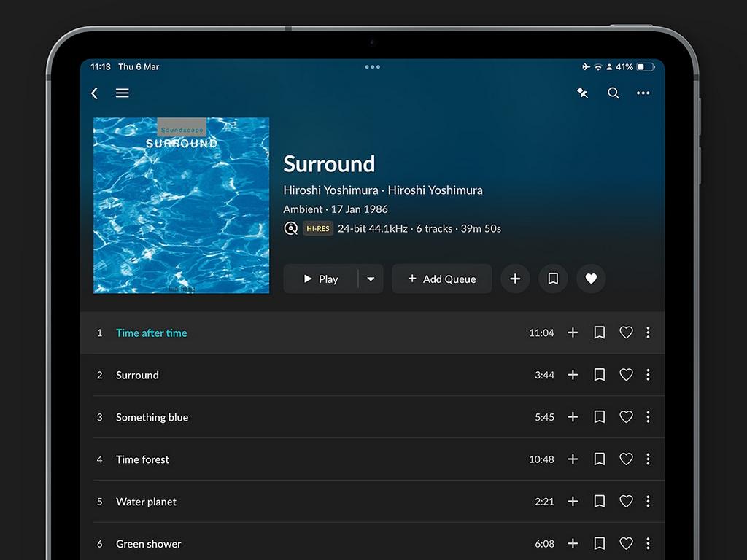Go back using the back arrow
Screen dimensions: 747x560
tap(94, 93)
